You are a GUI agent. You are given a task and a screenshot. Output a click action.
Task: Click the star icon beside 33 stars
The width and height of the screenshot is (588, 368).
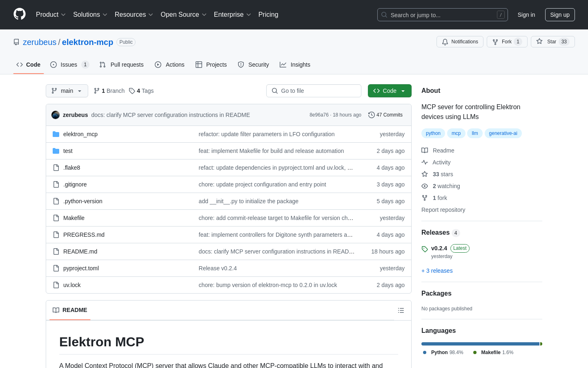point(425,174)
